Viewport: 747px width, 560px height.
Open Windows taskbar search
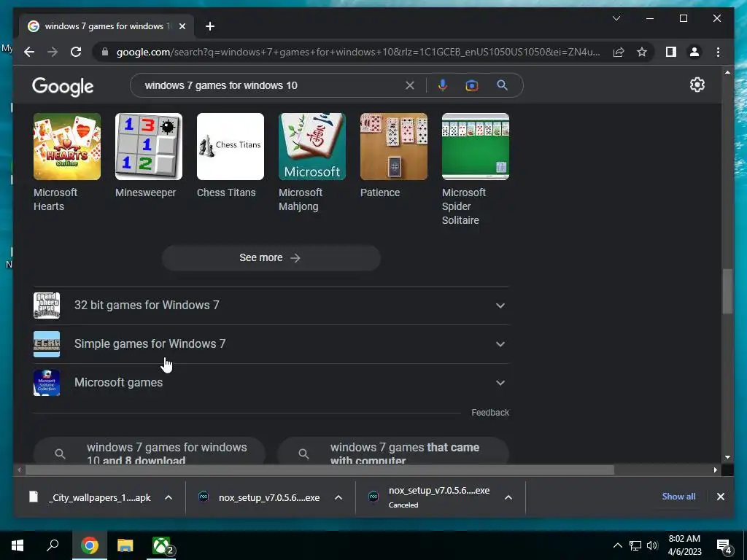[53, 545]
